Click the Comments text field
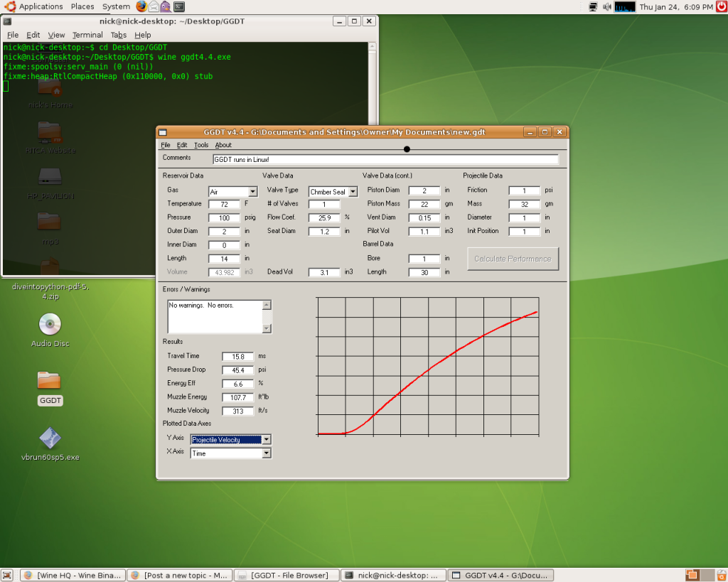The height and width of the screenshot is (582, 728). point(387,160)
